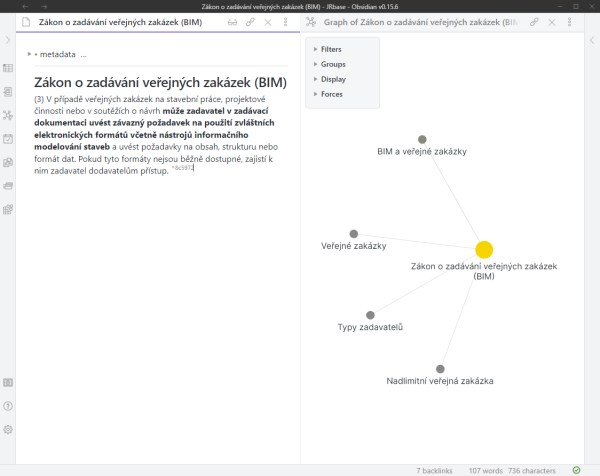Viewport: 600px width, 476px height.
Task: Expand the Display section in graph controls
Action: tap(331, 79)
